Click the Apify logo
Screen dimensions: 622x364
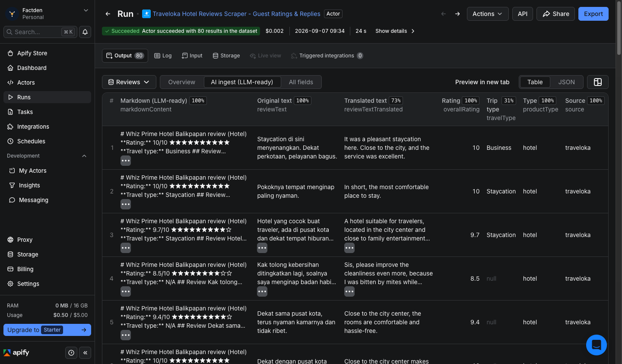(16, 353)
